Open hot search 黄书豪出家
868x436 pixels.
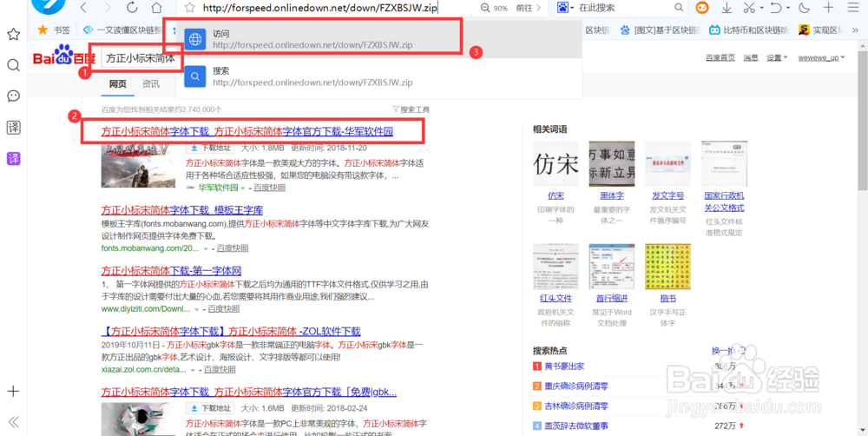tap(564, 367)
